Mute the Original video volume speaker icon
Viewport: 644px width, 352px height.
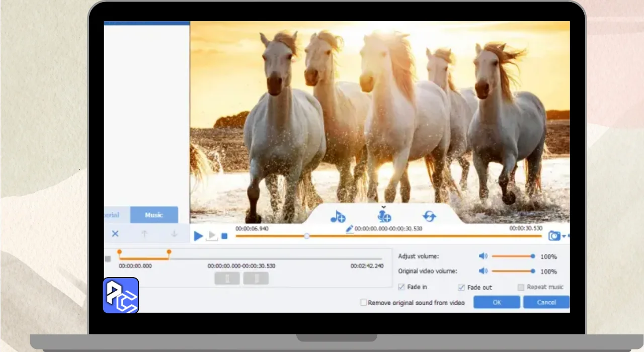483,271
